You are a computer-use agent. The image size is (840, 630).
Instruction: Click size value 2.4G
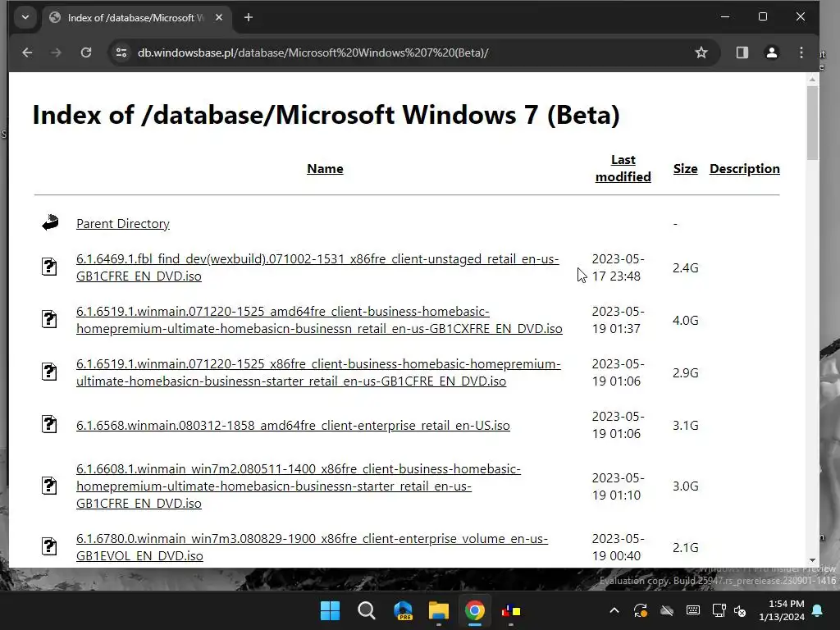tap(685, 268)
